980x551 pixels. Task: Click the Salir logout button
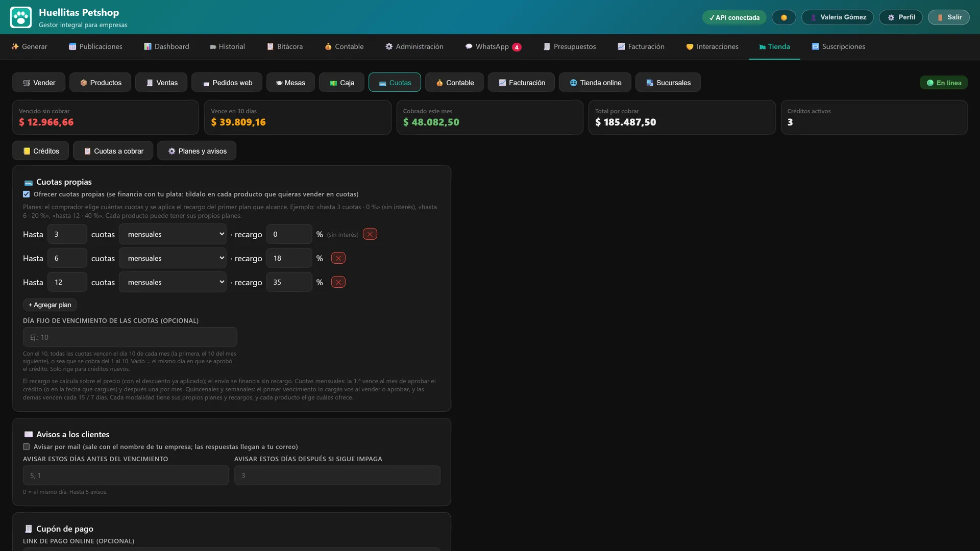(x=949, y=17)
